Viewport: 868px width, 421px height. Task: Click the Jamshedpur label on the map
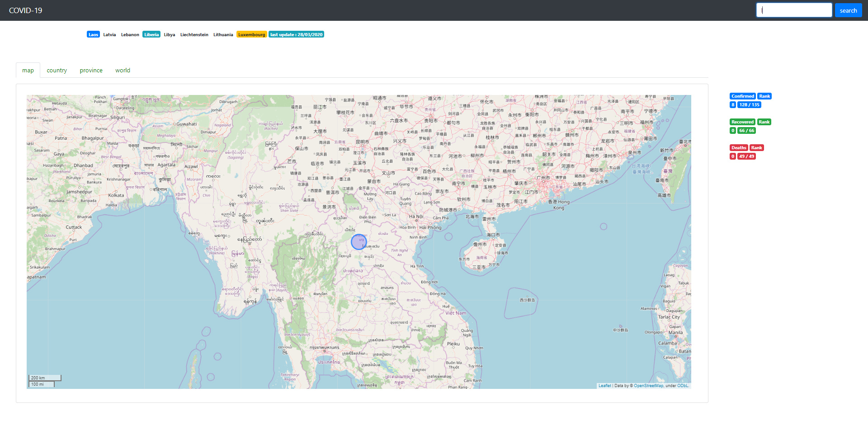click(x=79, y=192)
